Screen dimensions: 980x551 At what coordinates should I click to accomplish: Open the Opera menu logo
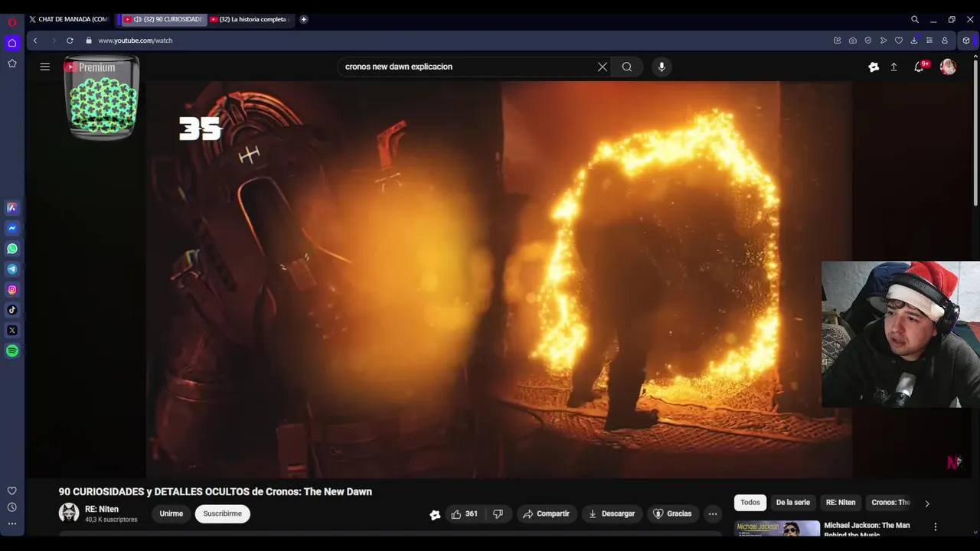12,22
